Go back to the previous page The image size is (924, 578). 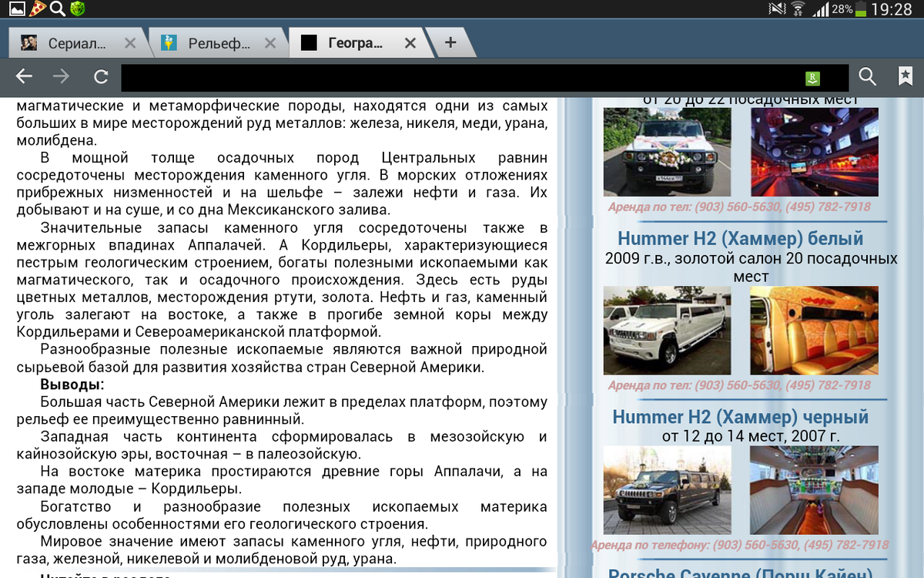pyautogui.click(x=24, y=76)
